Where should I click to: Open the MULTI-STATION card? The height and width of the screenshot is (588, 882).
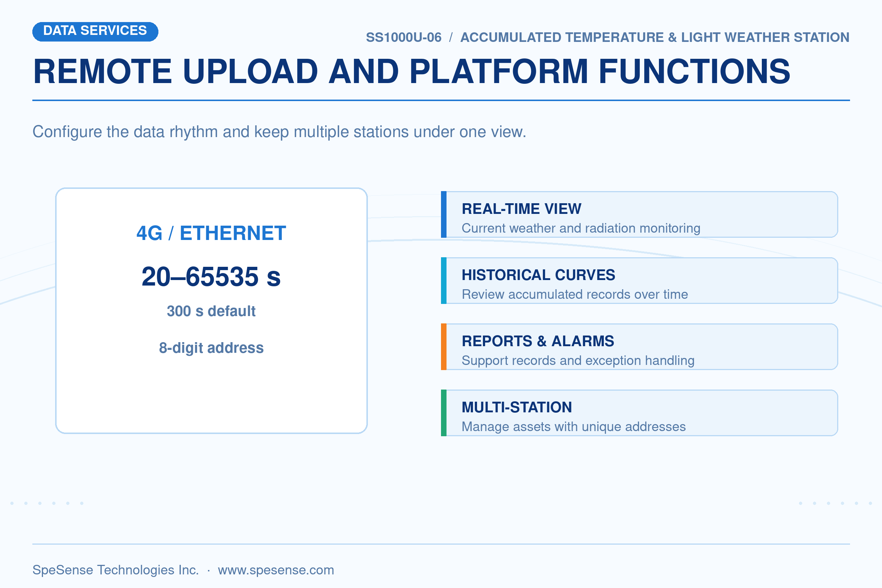[639, 413]
